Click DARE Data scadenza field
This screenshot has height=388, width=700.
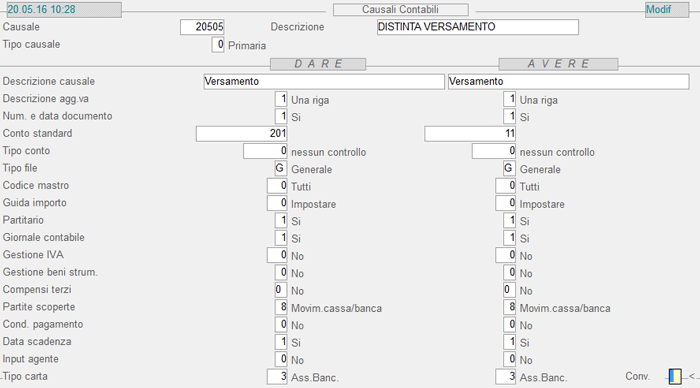[281, 342]
